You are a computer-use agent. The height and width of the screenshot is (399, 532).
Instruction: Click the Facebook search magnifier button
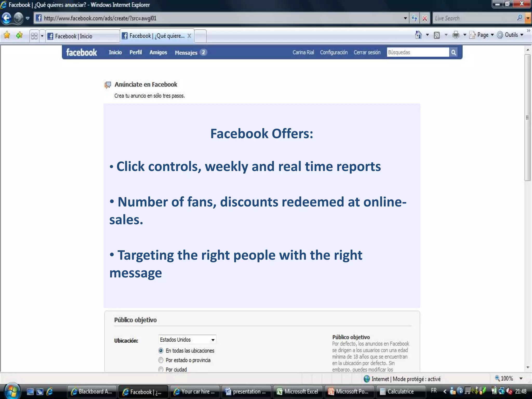click(x=454, y=52)
